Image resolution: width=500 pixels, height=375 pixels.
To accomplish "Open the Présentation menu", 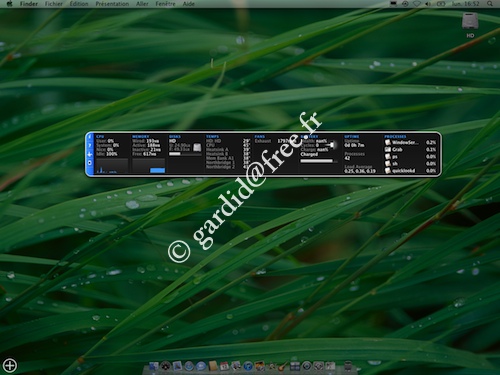I will pos(112,4).
